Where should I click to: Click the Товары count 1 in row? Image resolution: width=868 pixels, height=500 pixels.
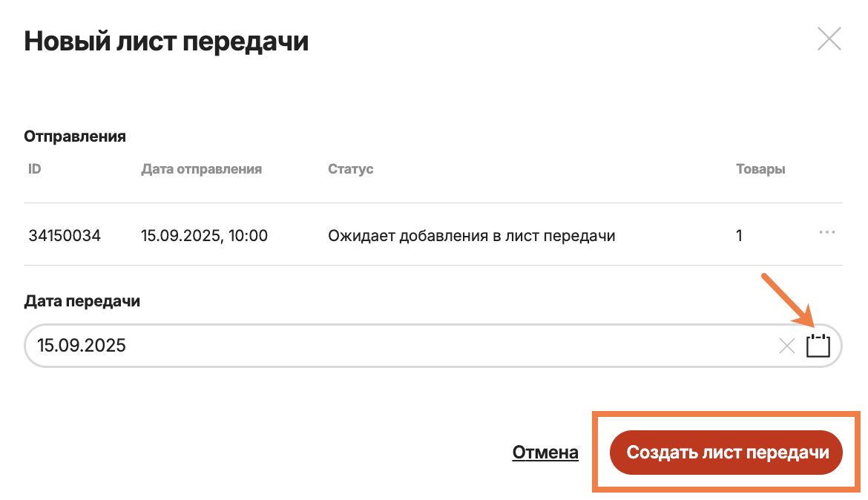coord(739,236)
